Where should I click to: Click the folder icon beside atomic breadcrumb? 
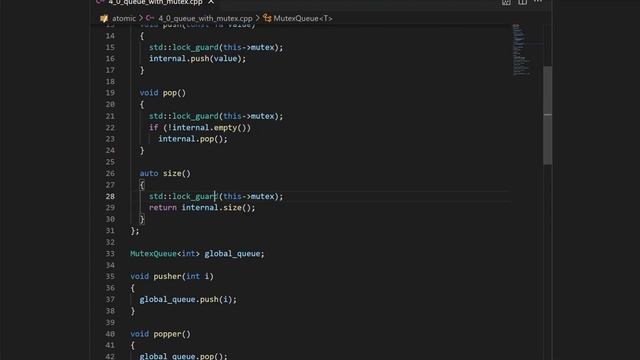[x=104, y=18]
